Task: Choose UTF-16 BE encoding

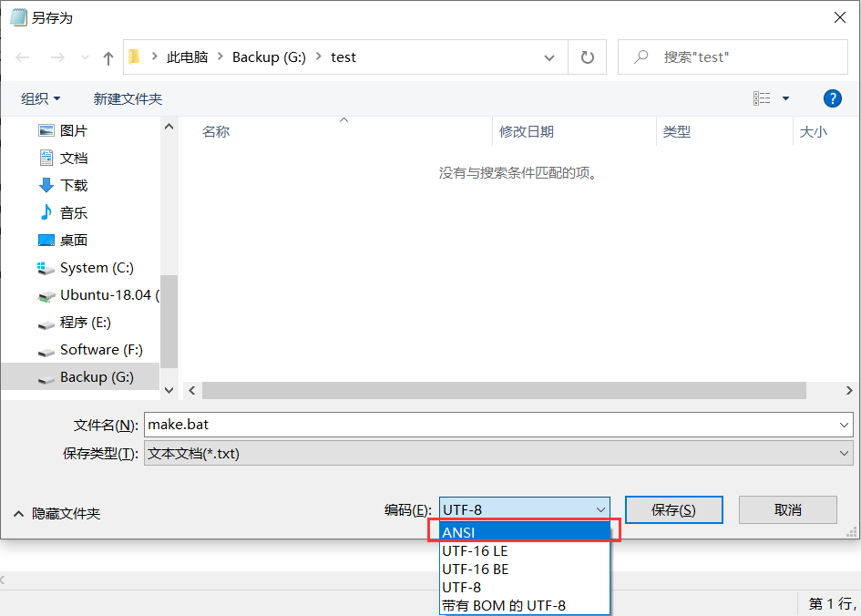Action: [525, 569]
